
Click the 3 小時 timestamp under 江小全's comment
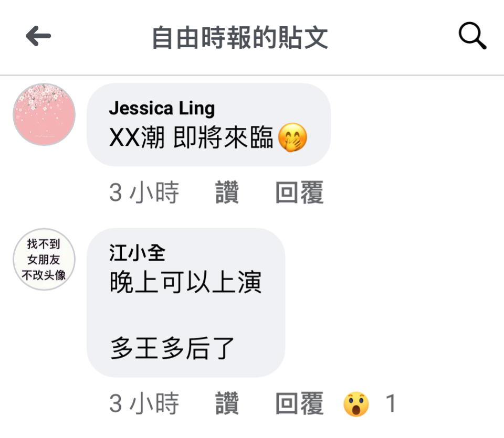pos(144,403)
